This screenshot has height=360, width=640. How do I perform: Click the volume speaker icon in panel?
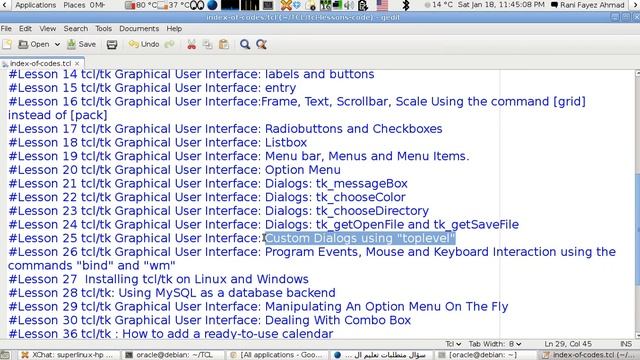pos(349,5)
